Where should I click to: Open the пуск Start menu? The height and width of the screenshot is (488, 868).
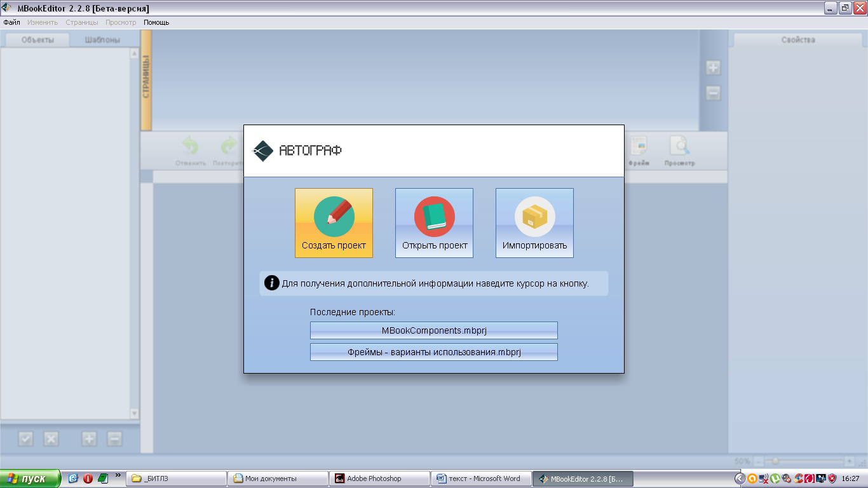point(31,478)
